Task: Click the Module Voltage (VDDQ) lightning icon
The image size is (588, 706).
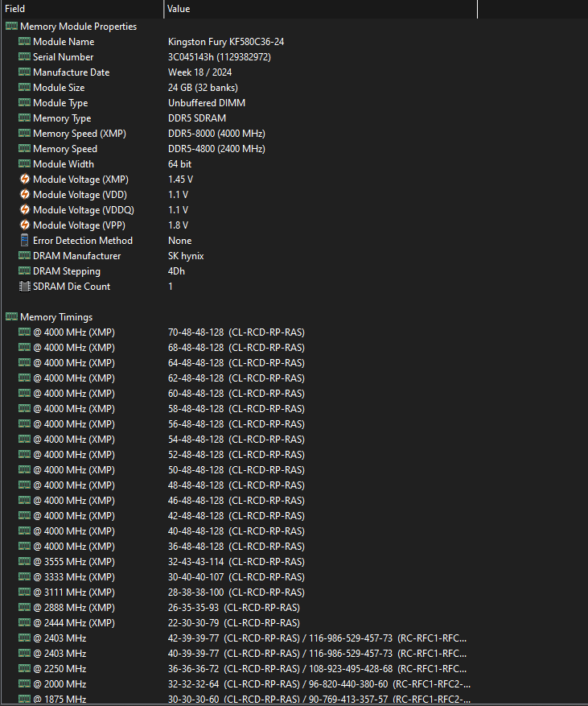Action: tap(25, 210)
